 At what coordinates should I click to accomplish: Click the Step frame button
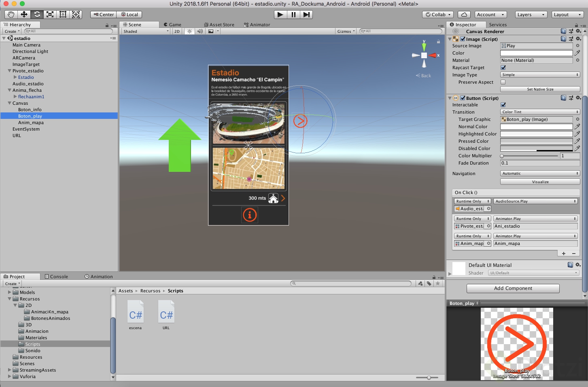306,15
